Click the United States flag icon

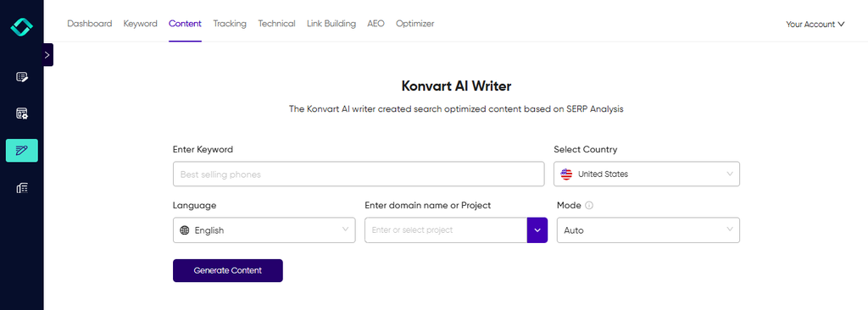click(x=566, y=174)
